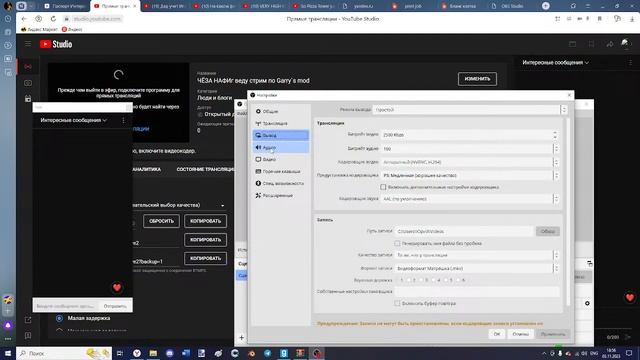Image resolution: width=640 pixels, height=360 pixels.
Task: Click the Reset (Сбросить) stream key button
Action: pos(161,221)
